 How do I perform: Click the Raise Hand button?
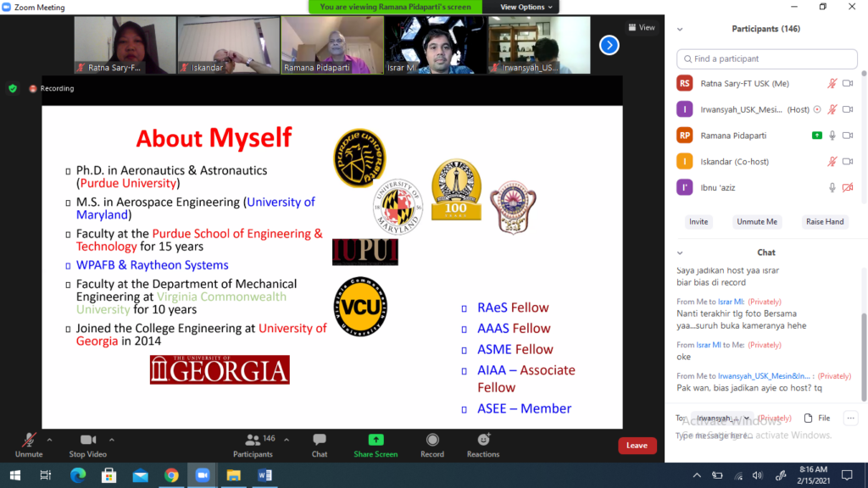[824, 222]
